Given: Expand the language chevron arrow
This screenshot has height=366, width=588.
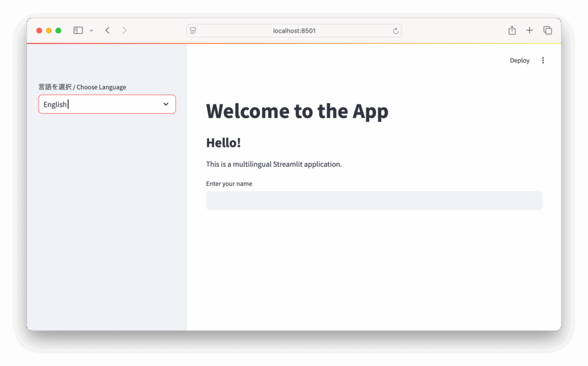Looking at the screenshot, I should click(166, 104).
